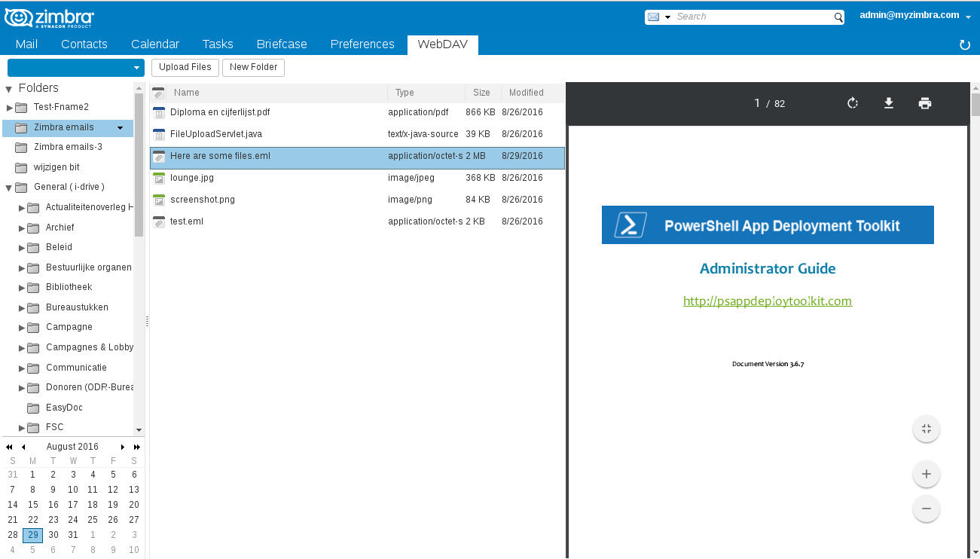Click the PDF icon of Diploma en cijferlijst.pdf
This screenshot has height=559, width=980.
pos(158,113)
